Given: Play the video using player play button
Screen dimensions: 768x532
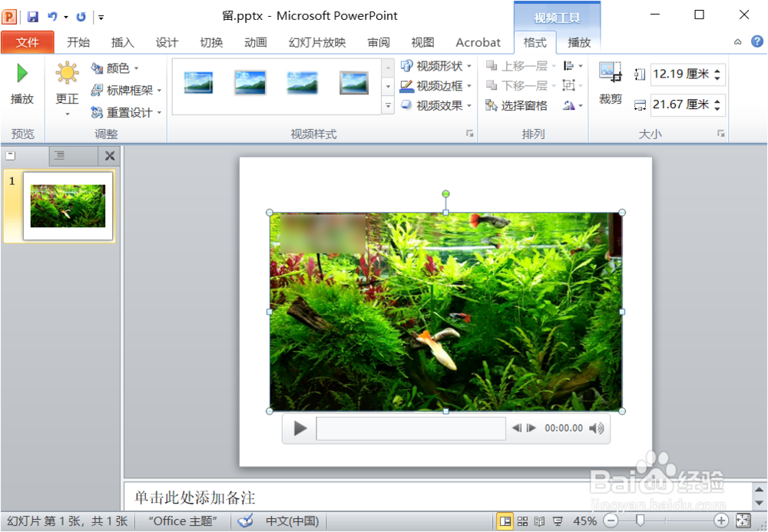Looking at the screenshot, I should [300, 428].
